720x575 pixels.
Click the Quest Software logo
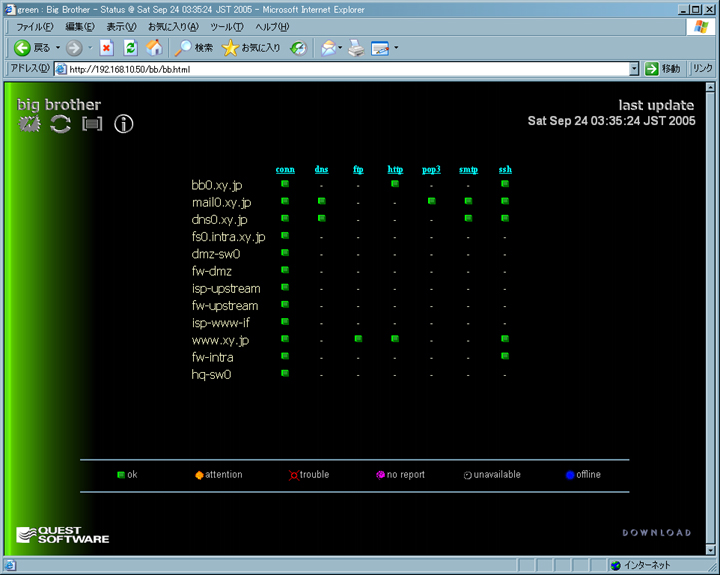point(62,535)
